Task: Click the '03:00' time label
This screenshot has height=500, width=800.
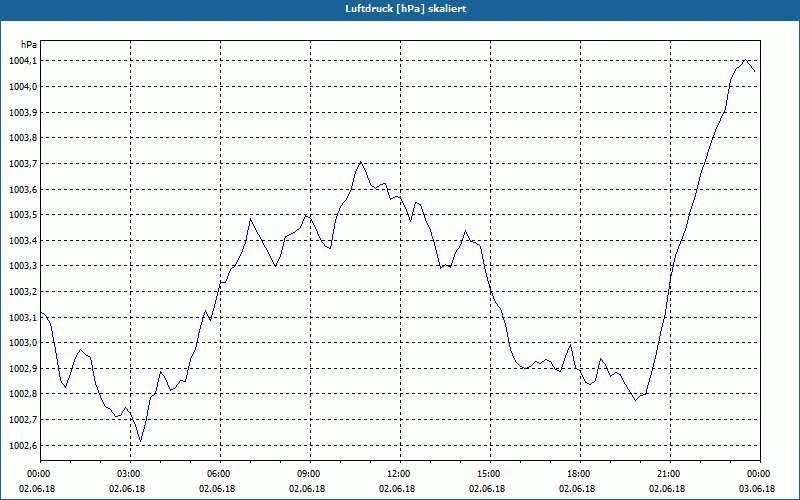Action: click(131, 474)
